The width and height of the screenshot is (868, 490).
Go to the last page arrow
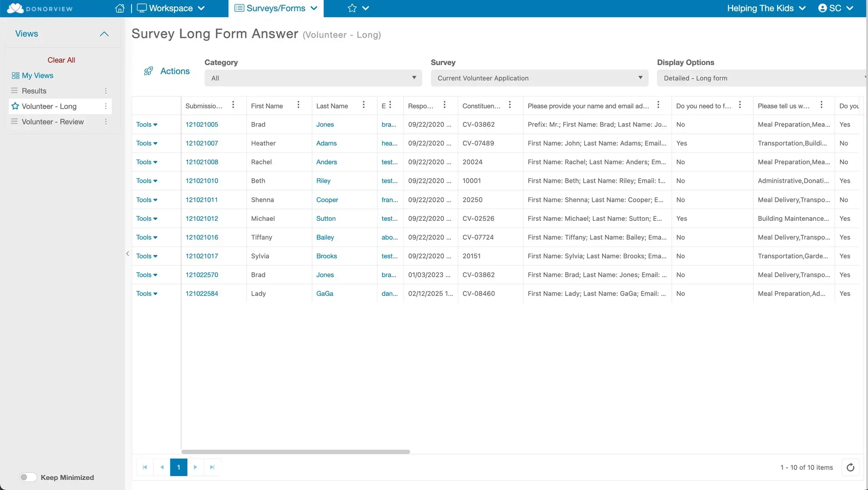tap(212, 467)
